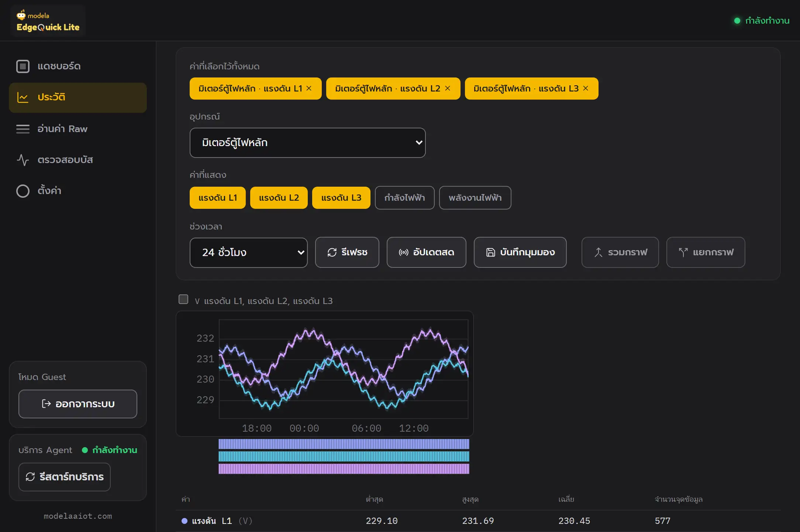Open the ประวัติ history menu item

[78, 97]
